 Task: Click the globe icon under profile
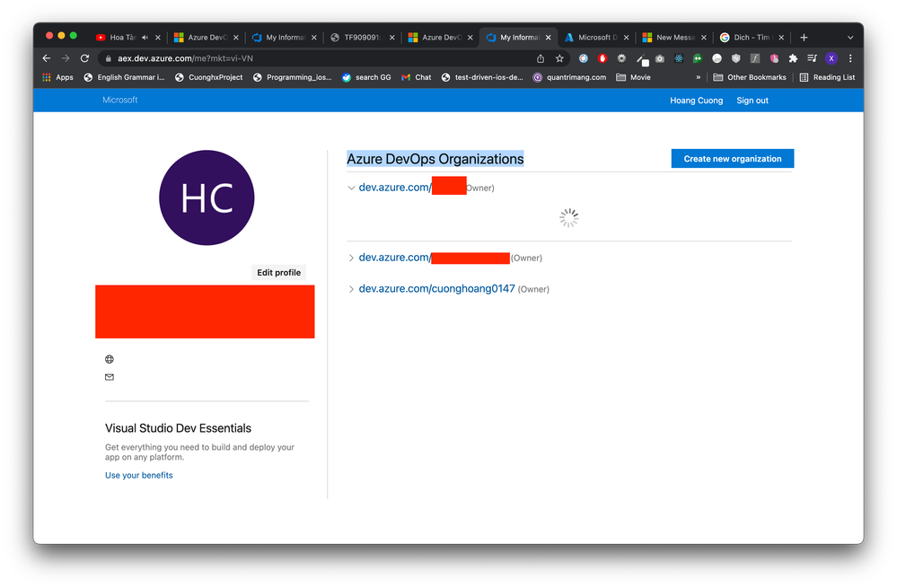[x=110, y=359]
